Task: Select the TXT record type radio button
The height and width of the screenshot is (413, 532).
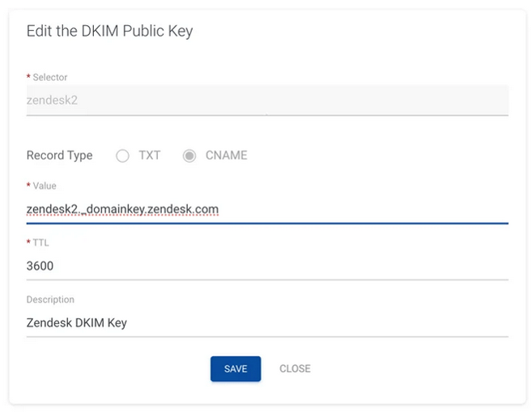Action: click(122, 156)
